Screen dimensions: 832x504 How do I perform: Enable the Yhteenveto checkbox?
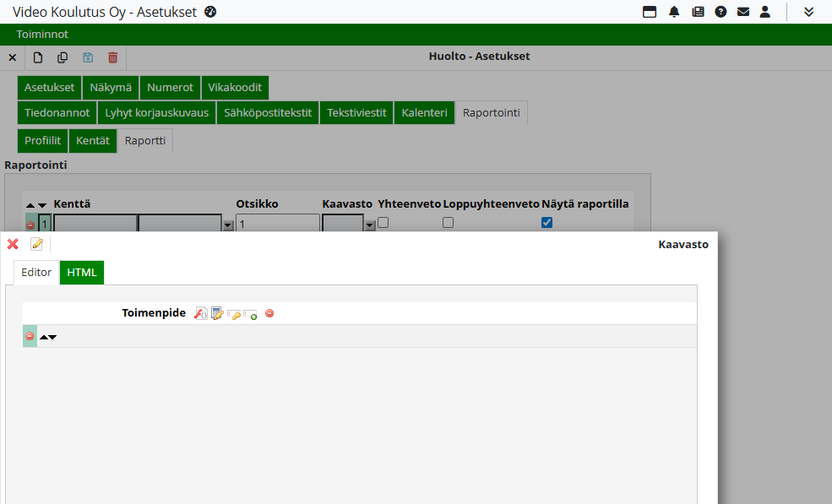click(383, 223)
